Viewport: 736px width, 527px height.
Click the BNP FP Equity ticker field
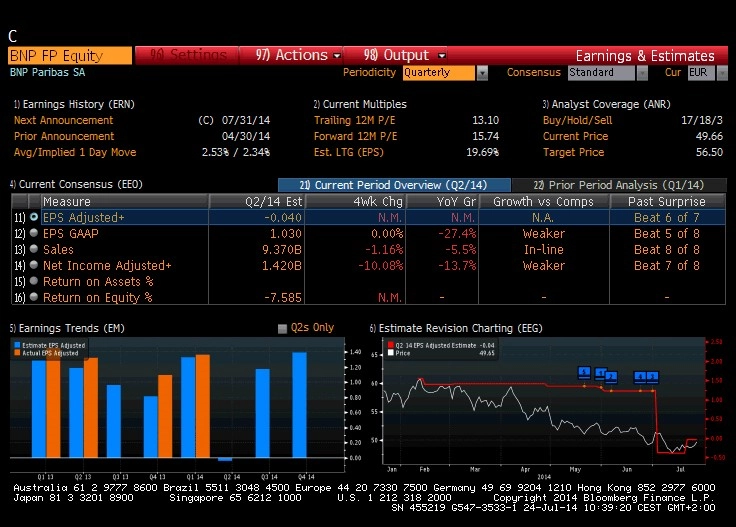pyautogui.click(x=70, y=55)
